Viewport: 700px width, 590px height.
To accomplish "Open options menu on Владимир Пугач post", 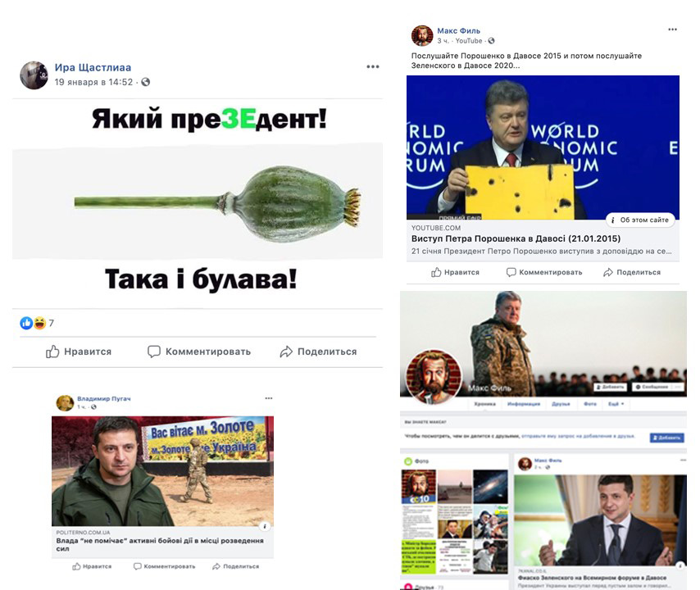I will pos(269,398).
